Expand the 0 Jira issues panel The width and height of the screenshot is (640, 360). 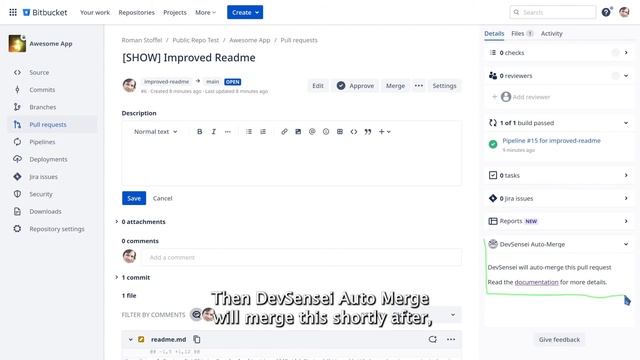pos(626,198)
